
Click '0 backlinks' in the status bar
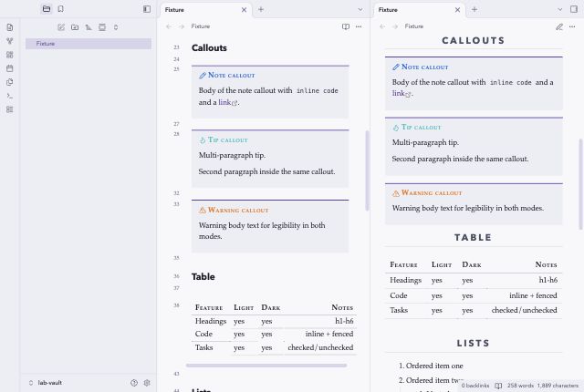point(475,386)
